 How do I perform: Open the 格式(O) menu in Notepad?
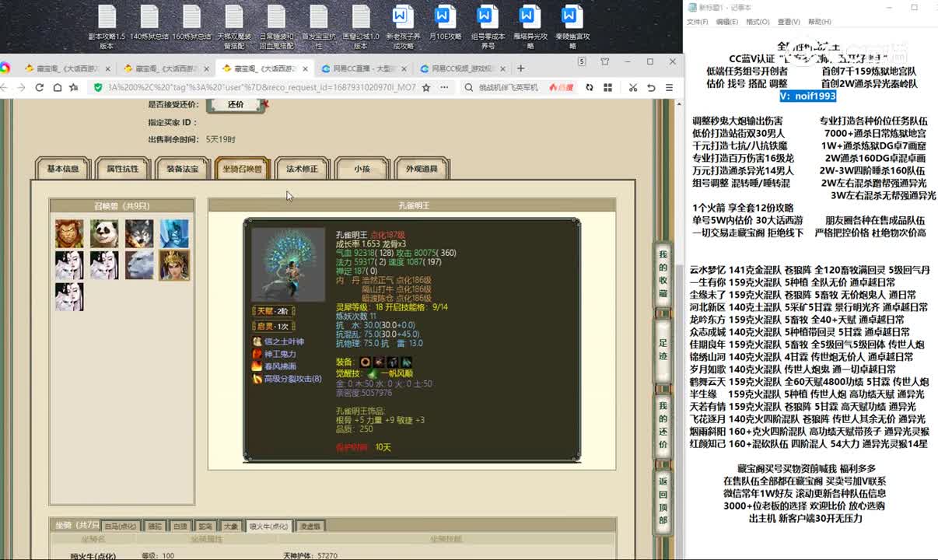point(758,22)
